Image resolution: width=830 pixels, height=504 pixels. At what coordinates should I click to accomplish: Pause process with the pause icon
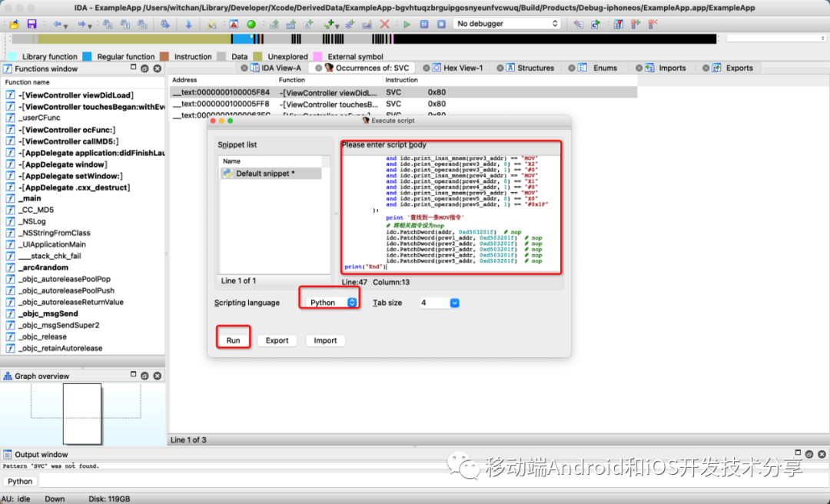click(424, 25)
